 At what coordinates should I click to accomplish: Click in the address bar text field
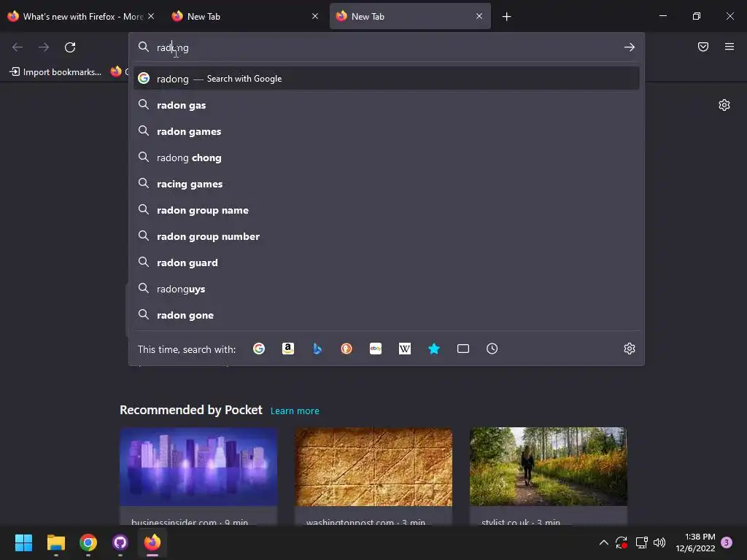pyautogui.click(x=386, y=47)
